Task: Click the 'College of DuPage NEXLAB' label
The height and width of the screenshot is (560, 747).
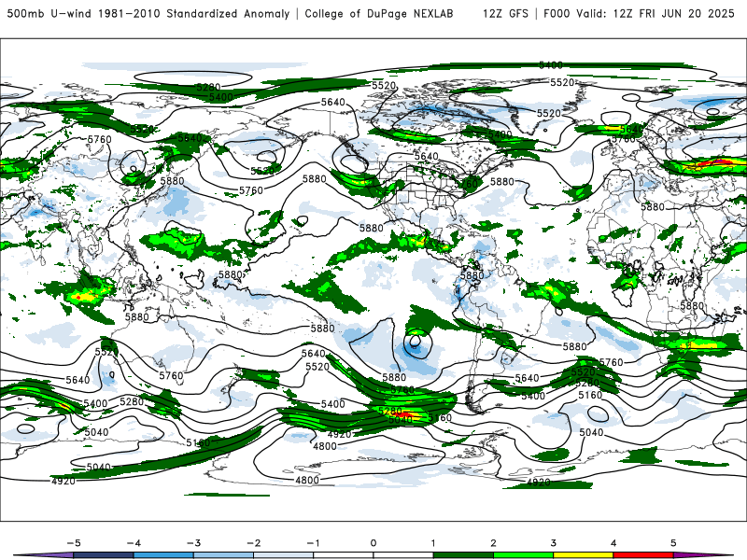Action: coord(379,13)
